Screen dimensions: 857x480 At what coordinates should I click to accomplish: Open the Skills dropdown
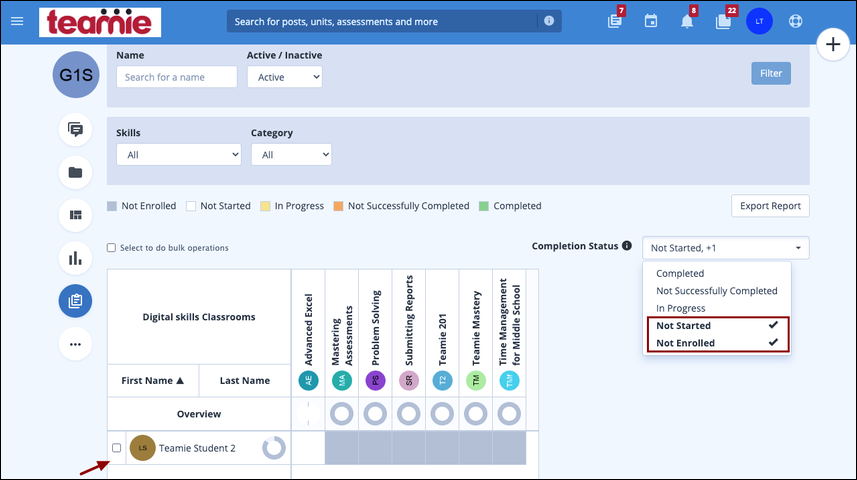[179, 155]
